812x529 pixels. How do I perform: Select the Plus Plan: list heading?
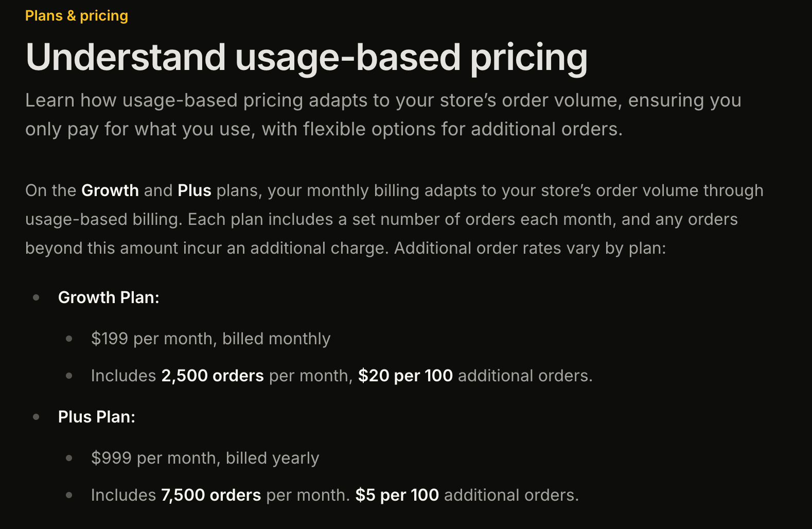[x=97, y=417]
